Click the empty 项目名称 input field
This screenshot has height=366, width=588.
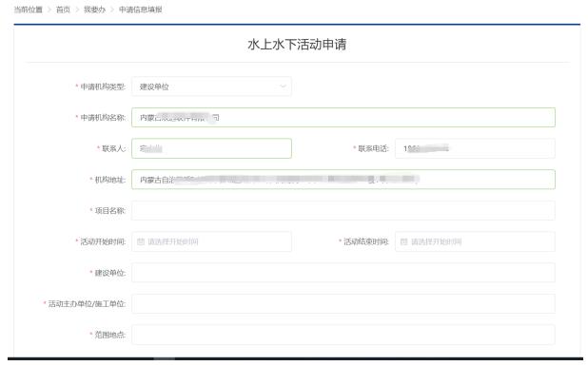(x=343, y=210)
